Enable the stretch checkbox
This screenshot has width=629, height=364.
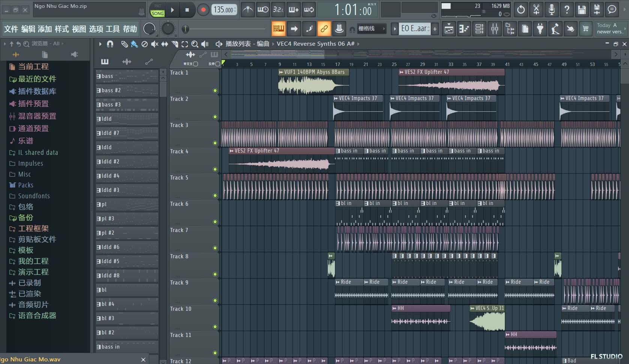(x=218, y=64)
